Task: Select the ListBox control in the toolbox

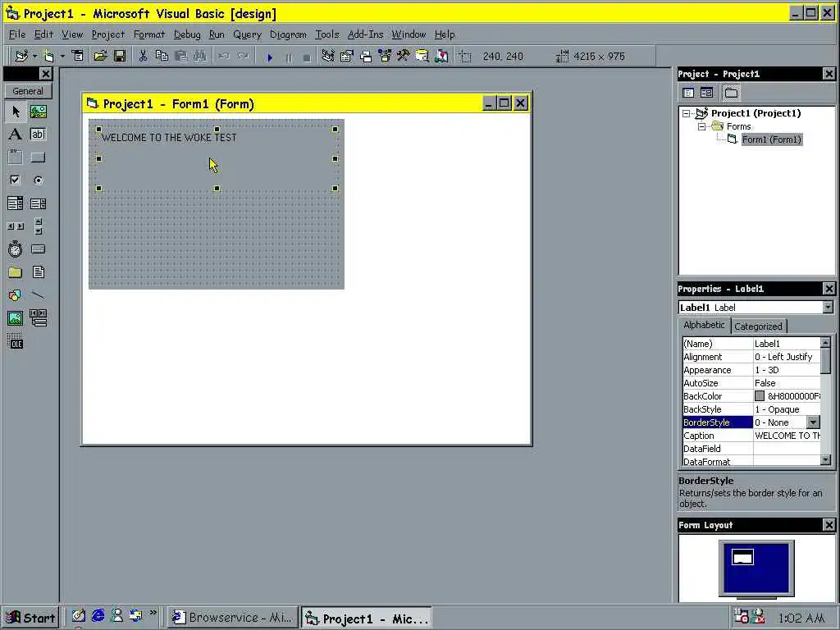Action: [x=38, y=203]
